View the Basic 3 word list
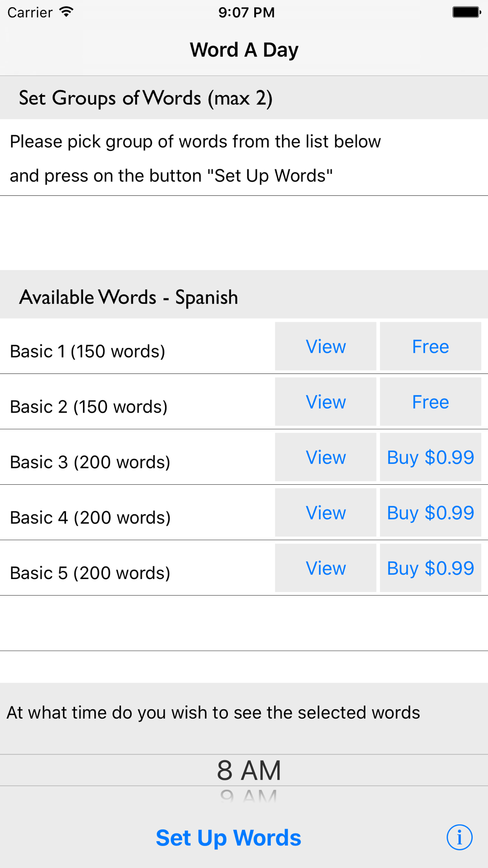488x868 pixels. (325, 457)
